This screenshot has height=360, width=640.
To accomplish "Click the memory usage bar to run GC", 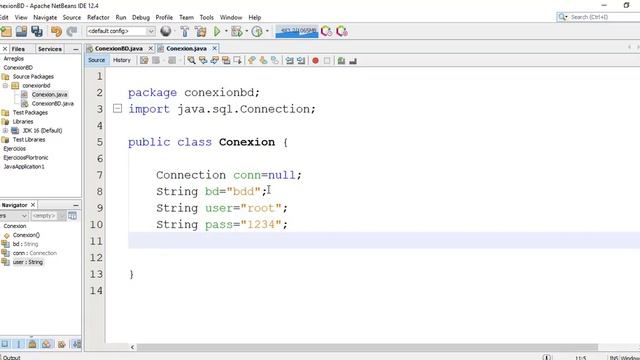I will pyautogui.click(x=297, y=31).
